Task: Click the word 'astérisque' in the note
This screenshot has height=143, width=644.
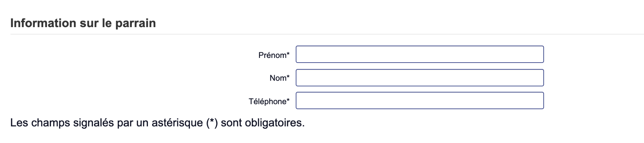Action: tap(177, 123)
